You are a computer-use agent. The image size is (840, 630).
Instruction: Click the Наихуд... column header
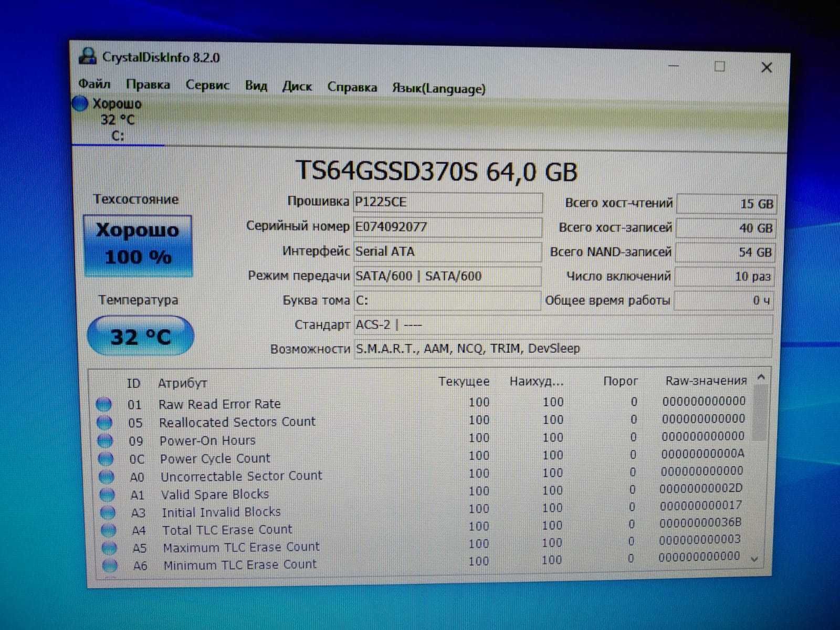(537, 382)
